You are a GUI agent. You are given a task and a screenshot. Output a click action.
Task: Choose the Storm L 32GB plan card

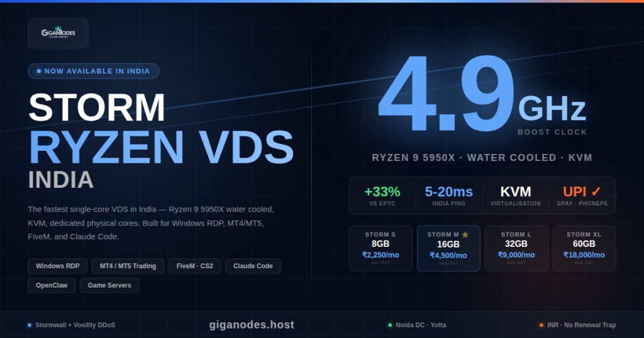pos(516,248)
